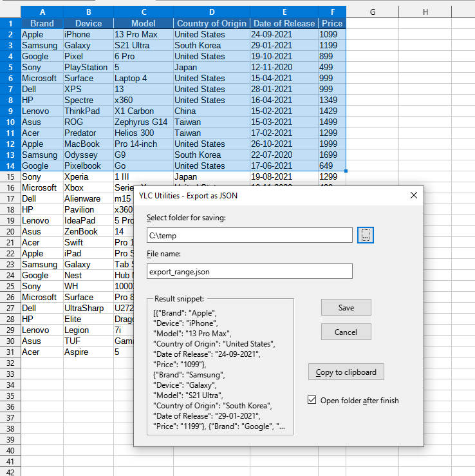The image size is (475, 476).
Task: Select row 42 header
Action: pos(10,472)
